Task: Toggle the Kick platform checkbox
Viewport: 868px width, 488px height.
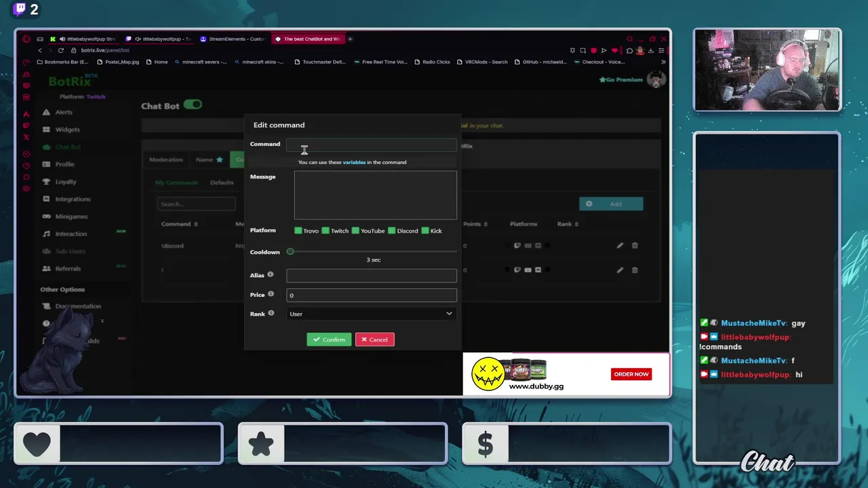Action: [425, 230]
